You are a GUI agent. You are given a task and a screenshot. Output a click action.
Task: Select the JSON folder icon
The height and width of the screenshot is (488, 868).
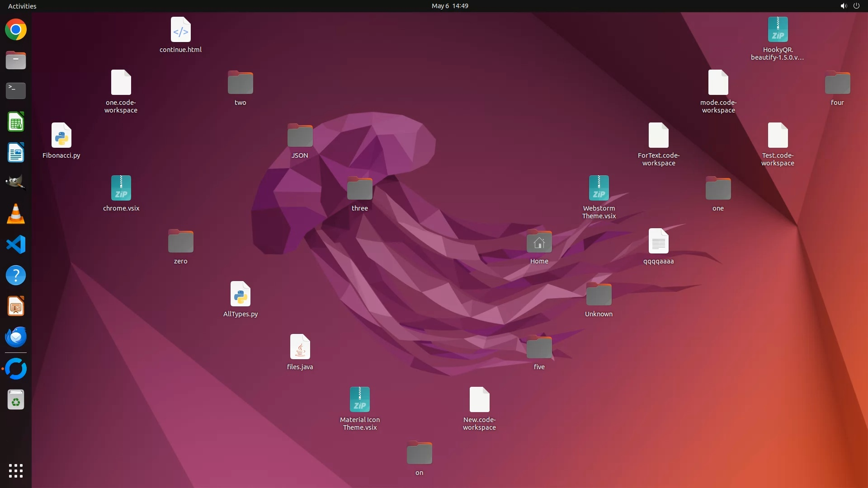(300, 136)
